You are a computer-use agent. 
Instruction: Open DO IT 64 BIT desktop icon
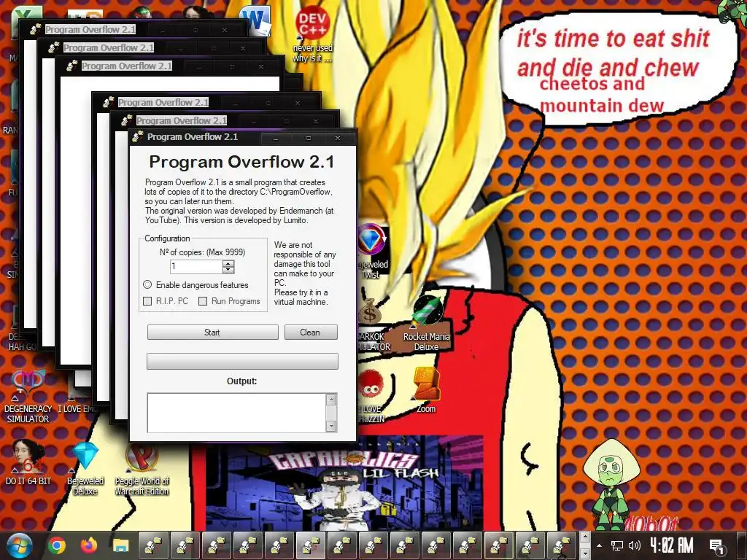pos(28,462)
